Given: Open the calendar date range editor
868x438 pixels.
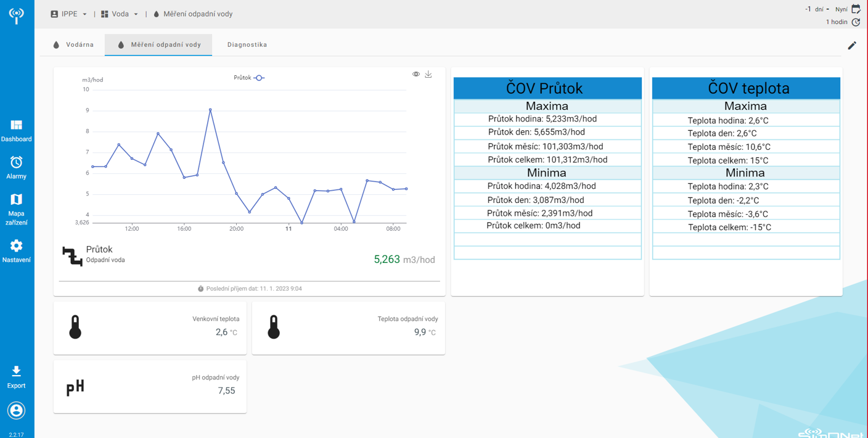Looking at the screenshot, I should [856, 9].
